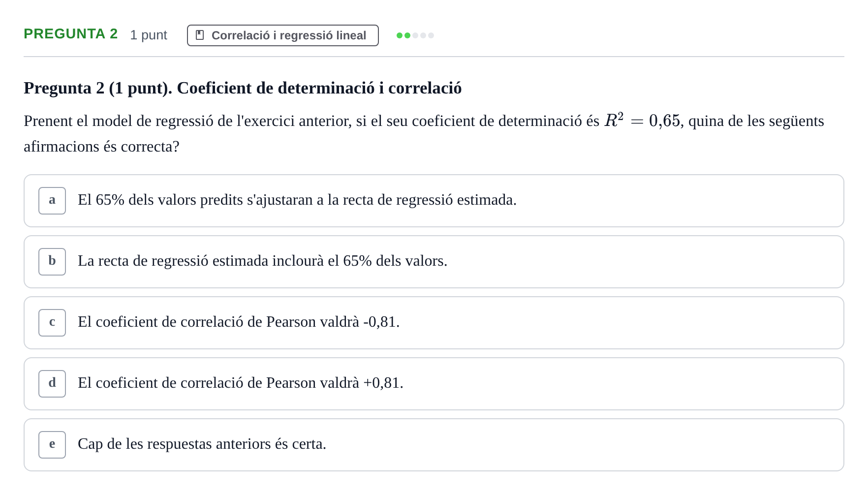The height and width of the screenshot is (495, 868).
Task: Select answer option d radio box
Action: point(52,384)
